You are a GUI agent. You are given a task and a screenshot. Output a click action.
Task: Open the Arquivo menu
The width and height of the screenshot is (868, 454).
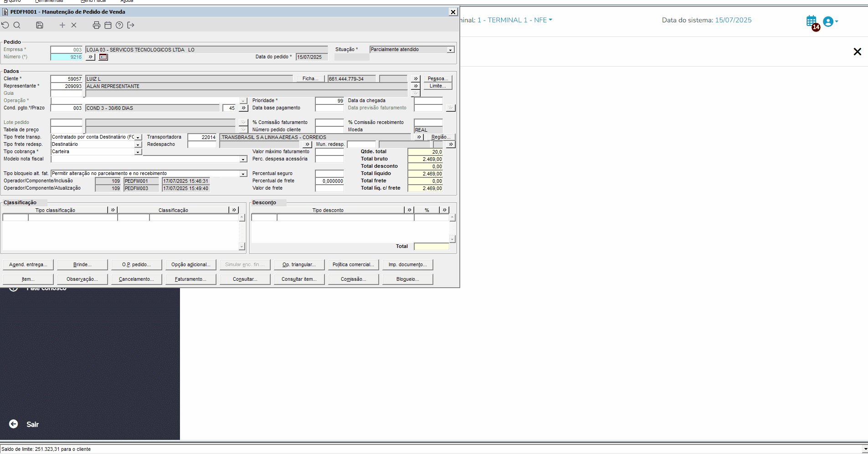coord(12,1)
